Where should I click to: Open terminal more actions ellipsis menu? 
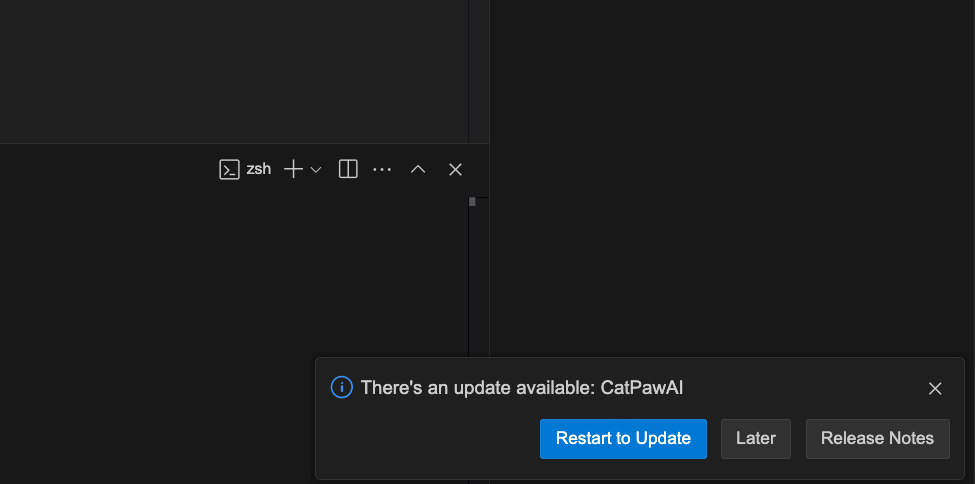382,170
